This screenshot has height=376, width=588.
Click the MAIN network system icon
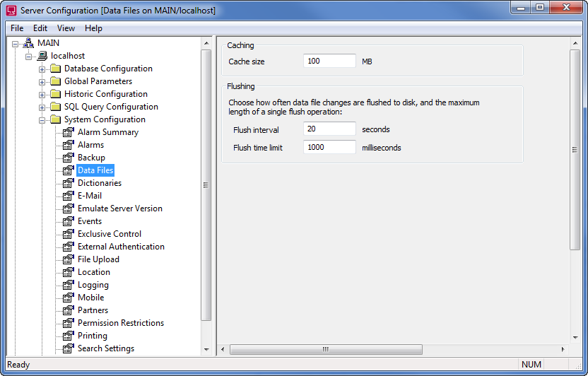(x=29, y=43)
